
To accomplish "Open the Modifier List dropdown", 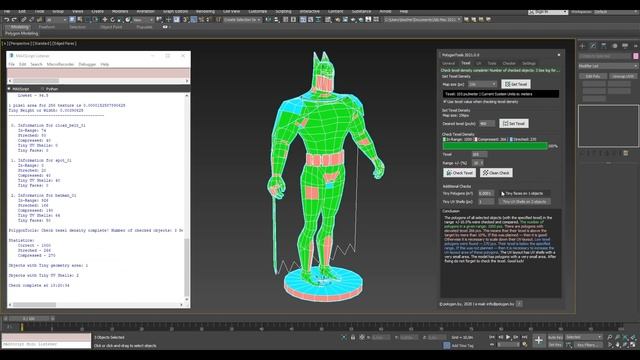I will [608, 66].
